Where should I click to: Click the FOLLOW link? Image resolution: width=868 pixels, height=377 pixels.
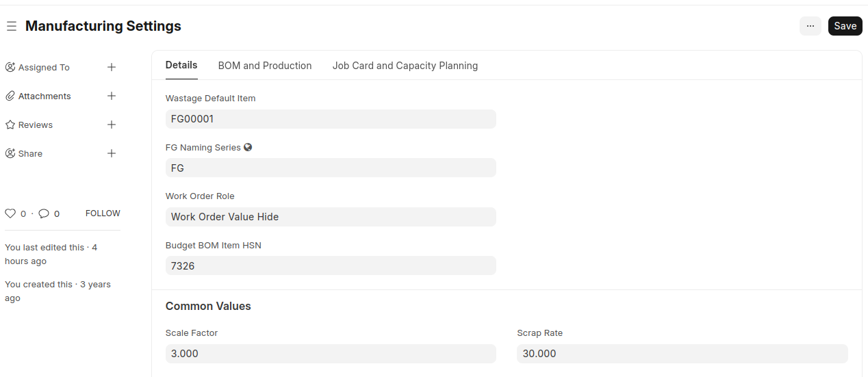[103, 213]
